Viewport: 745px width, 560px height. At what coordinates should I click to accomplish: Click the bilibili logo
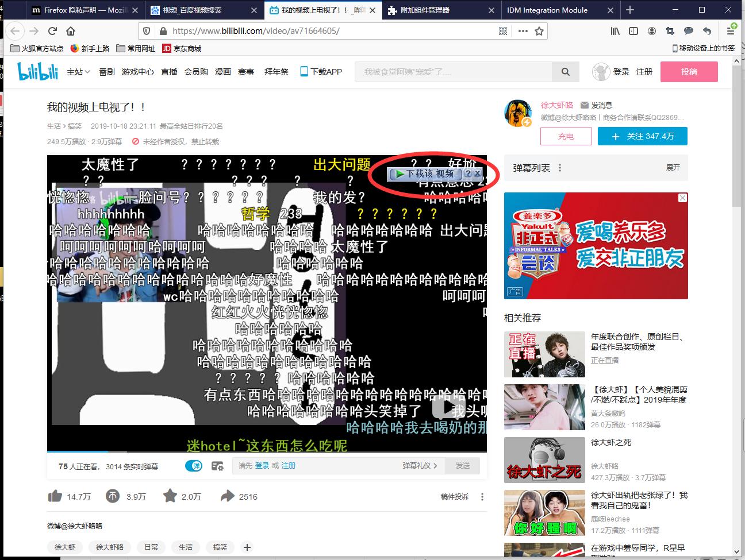tap(37, 71)
